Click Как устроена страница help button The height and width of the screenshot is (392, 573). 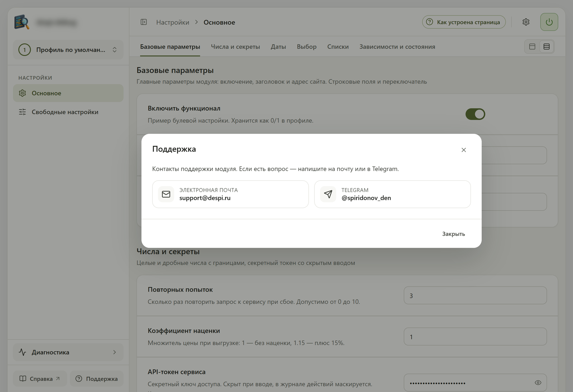click(x=464, y=22)
